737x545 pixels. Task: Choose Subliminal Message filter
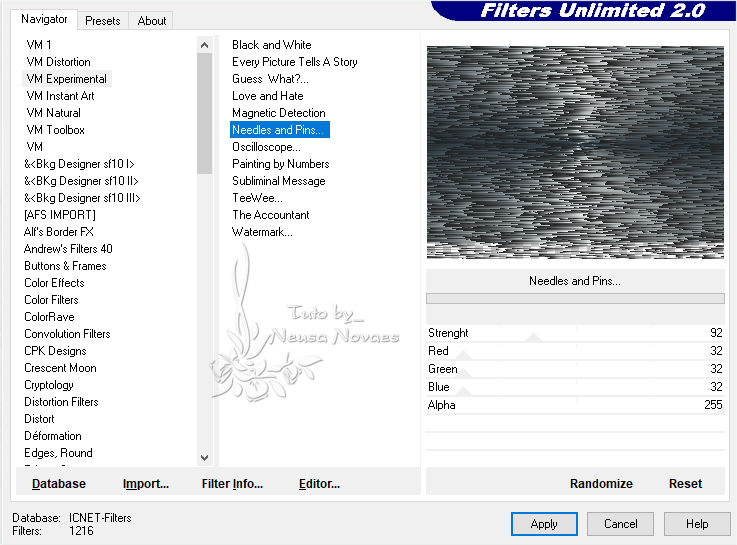tap(279, 180)
